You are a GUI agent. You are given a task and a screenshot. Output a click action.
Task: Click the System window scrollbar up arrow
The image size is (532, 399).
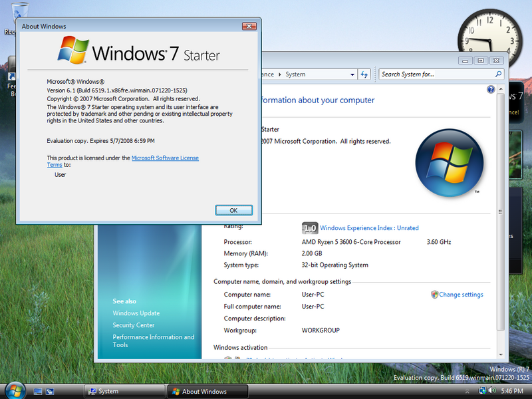point(501,89)
